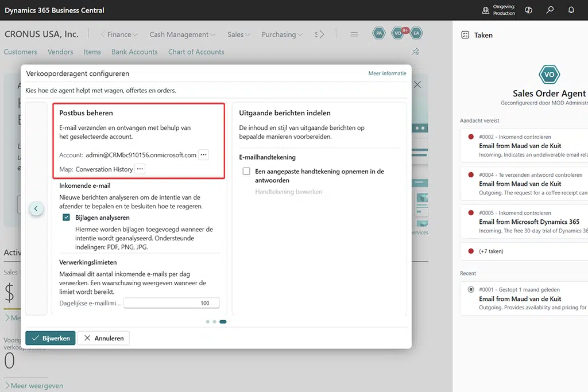Screen dimensions: 588x392
Task: Open the hamburger menu icon
Action: pos(354,34)
